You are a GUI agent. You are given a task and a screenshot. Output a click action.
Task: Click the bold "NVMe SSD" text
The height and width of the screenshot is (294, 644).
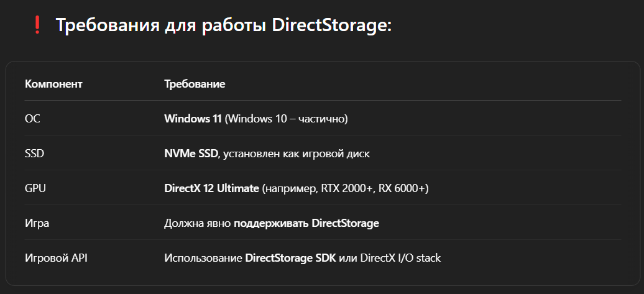(x=191, y=153)
